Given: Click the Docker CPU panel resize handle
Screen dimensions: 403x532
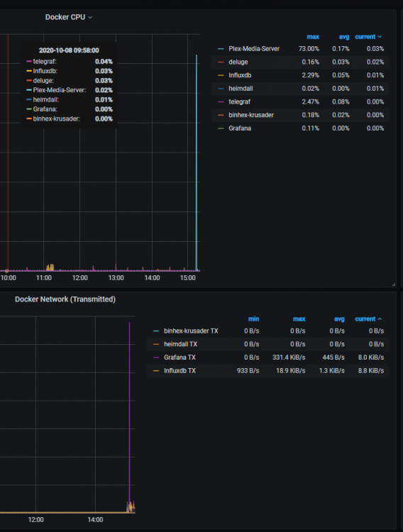Looking at the screenshot, I should tap(394, 284).
